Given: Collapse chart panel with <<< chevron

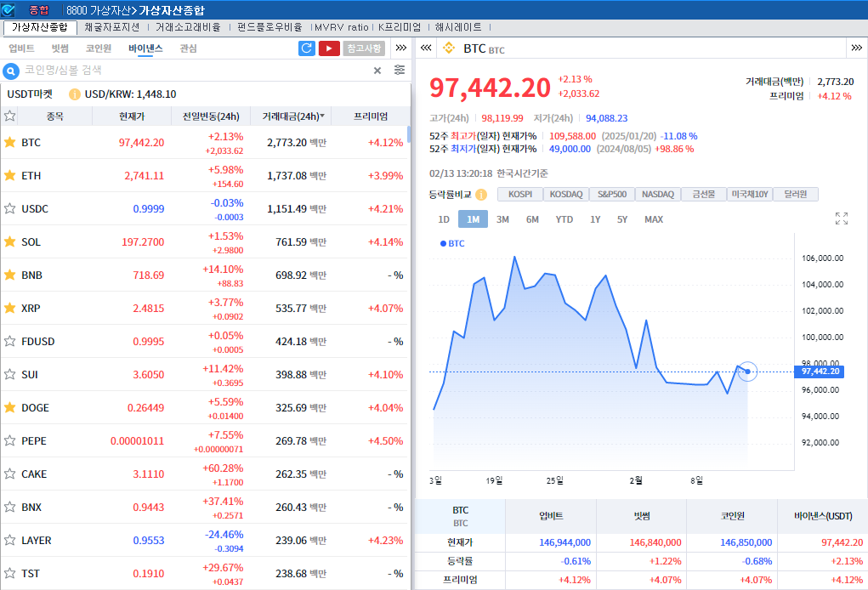Looking at the screenshot, I should click(426, 48).
